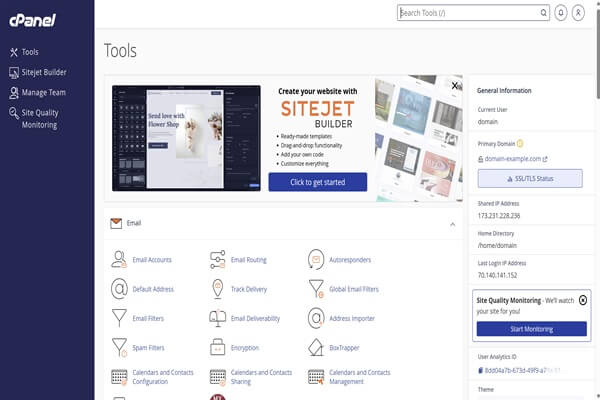Open the Address Importer icon
Image resolution: width=600 pixels, height=400 pixels.
tap(316, 318)
